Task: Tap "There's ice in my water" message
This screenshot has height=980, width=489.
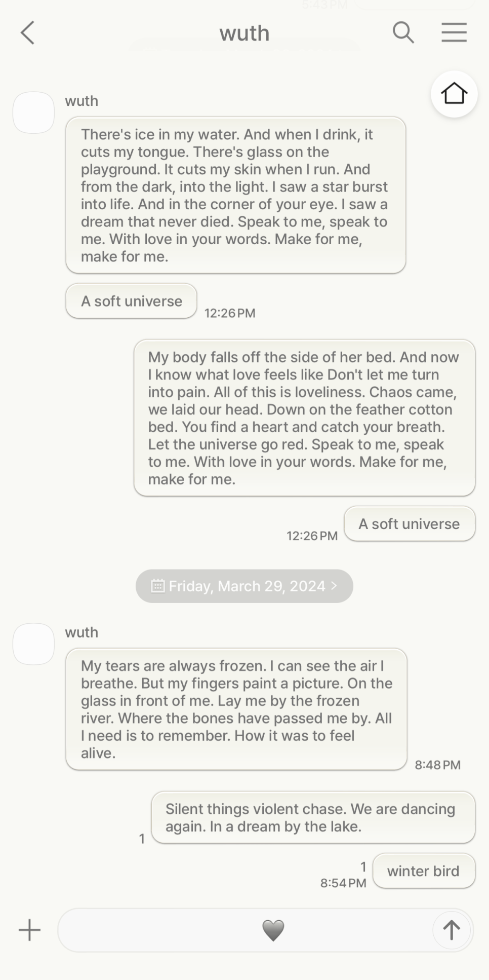Action: click(235, 195)
